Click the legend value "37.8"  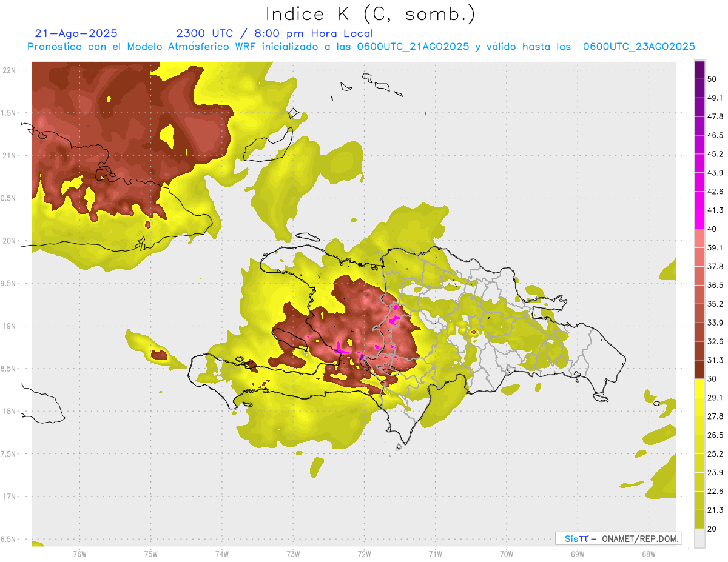(715, 266)
